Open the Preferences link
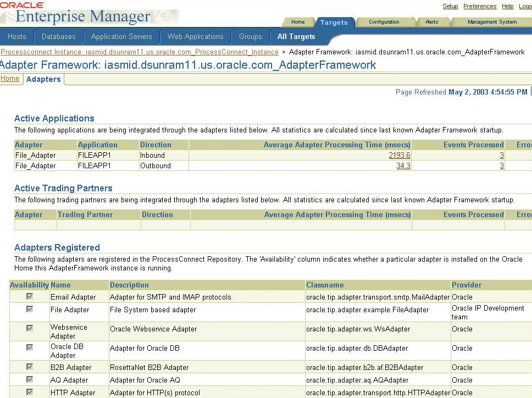The image size is (532, 398). coord(480,6)
